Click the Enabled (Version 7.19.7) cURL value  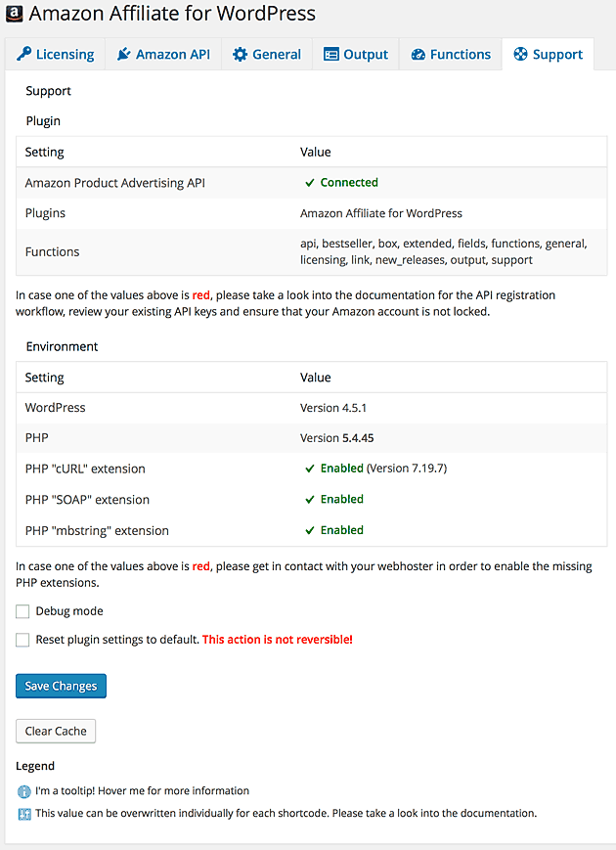tap(383, 469)
